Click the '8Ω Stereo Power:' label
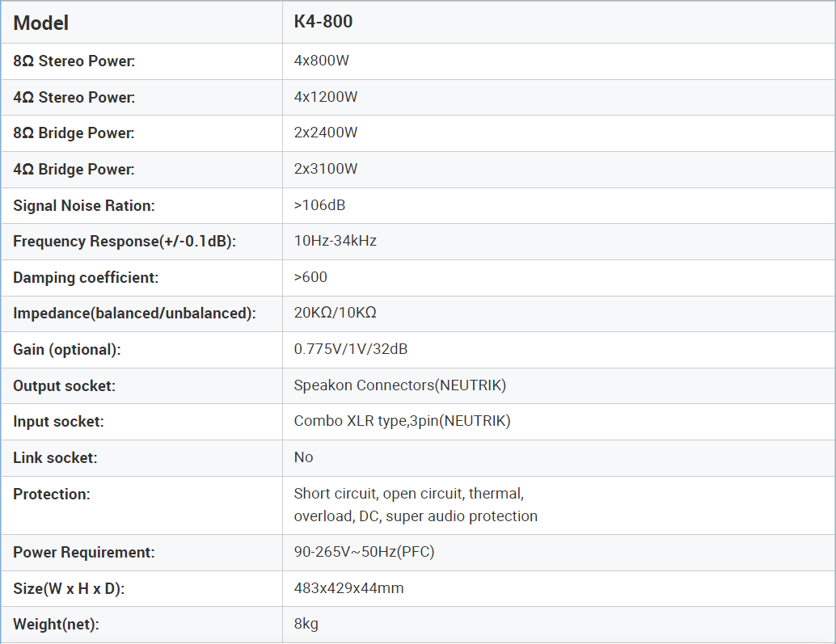The width and height of the screenshot is (836, 644). [74, 61]
